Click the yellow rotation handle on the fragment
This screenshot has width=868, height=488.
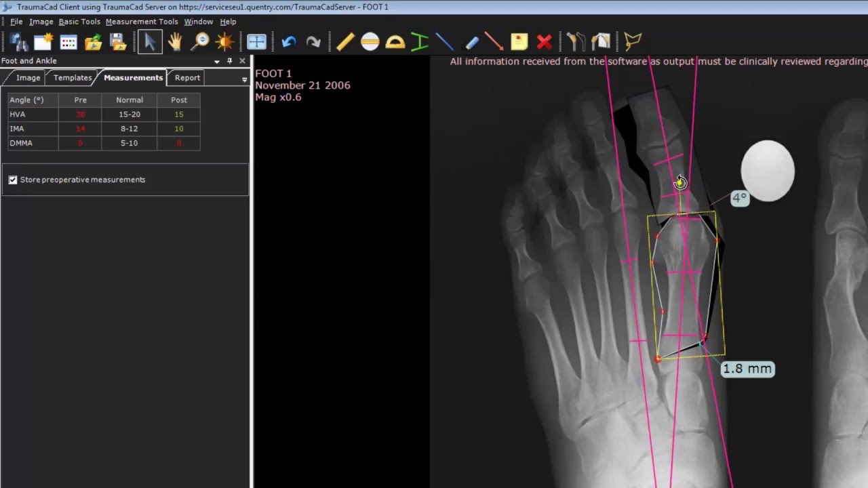click(680, 182)
